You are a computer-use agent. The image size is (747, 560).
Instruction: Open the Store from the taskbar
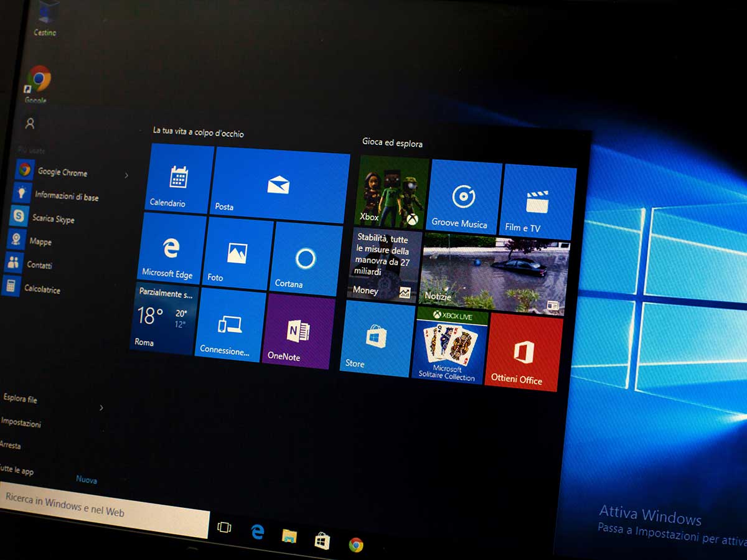(322, 540)
